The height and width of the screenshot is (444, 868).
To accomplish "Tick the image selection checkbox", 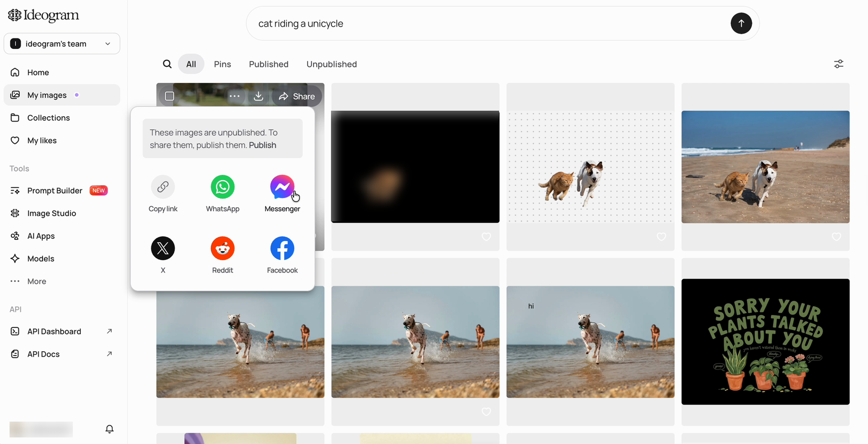I will tap(169, 96).
